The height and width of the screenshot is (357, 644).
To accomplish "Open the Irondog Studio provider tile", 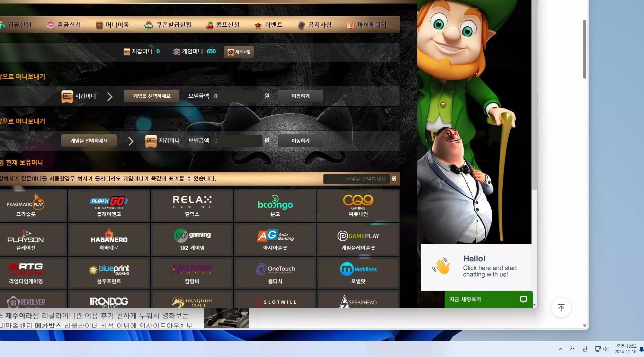I will 109,300.
